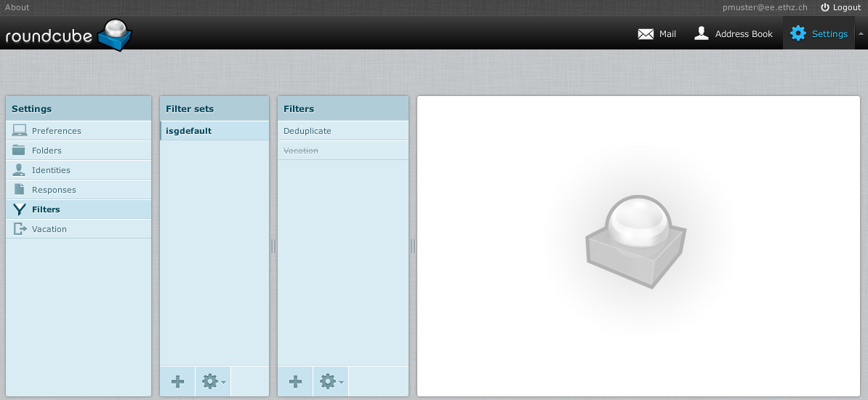Open Folders settings
The image size is (868, 400).
[79, 150]
